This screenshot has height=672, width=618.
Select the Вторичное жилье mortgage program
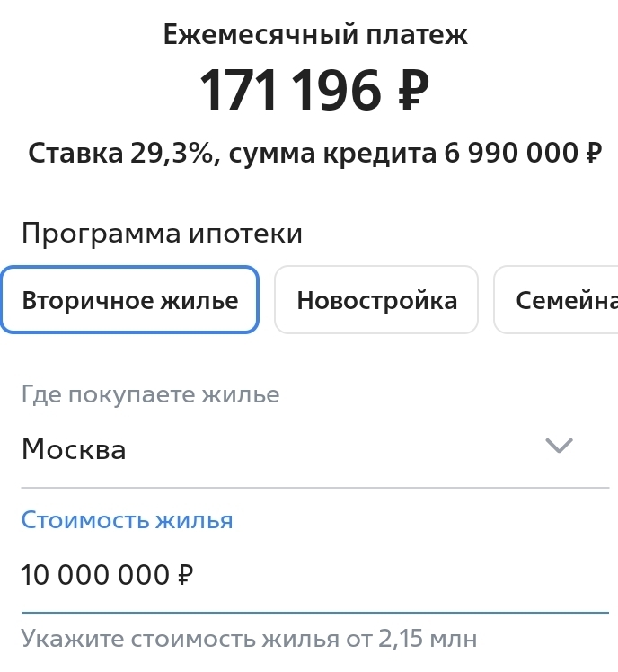130,300
